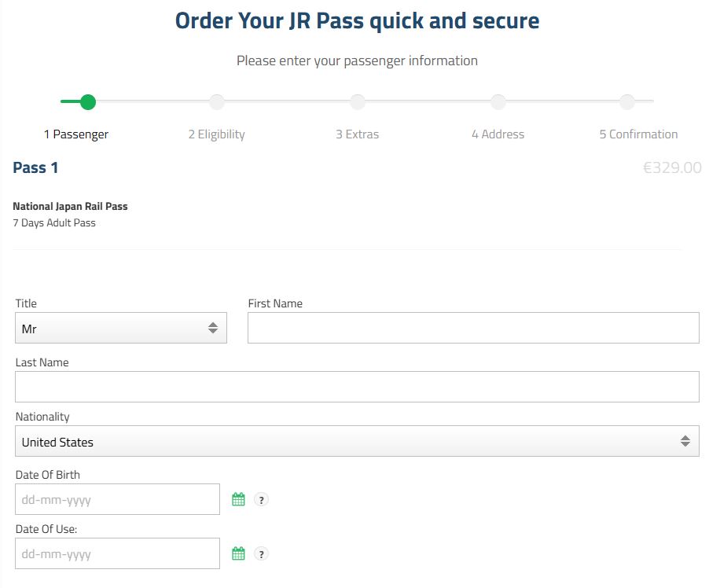Click the green Passenger progress dot

point(88,102)
